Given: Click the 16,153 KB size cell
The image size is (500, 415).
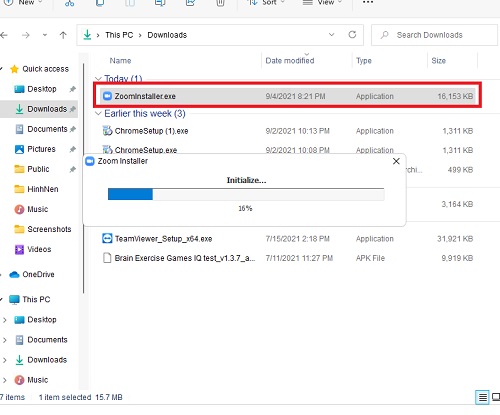Looking at the screenshot, I should pyautogui.click(x=455, y=96).
